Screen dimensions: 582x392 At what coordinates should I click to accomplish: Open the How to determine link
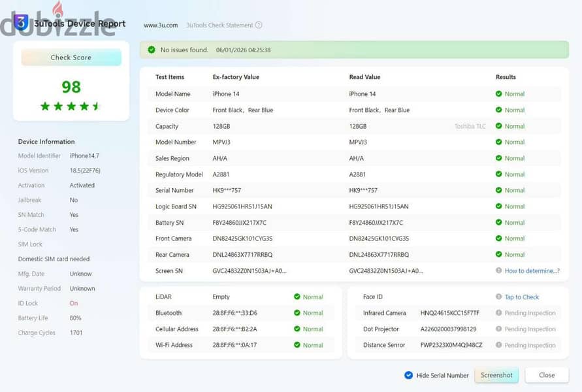[x=532, y=271]
